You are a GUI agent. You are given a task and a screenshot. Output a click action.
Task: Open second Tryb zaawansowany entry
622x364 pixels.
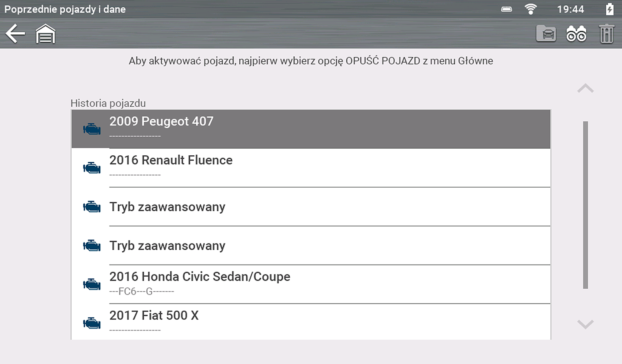tap(311, 246)
